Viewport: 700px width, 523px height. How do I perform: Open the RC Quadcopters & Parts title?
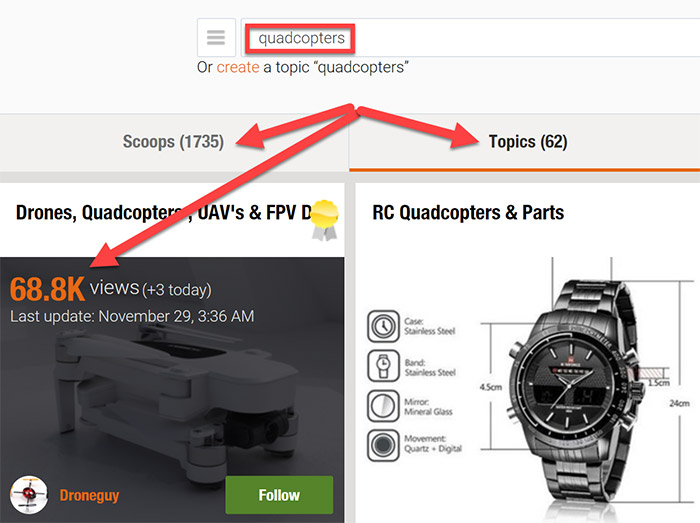[x=468, y=212]
